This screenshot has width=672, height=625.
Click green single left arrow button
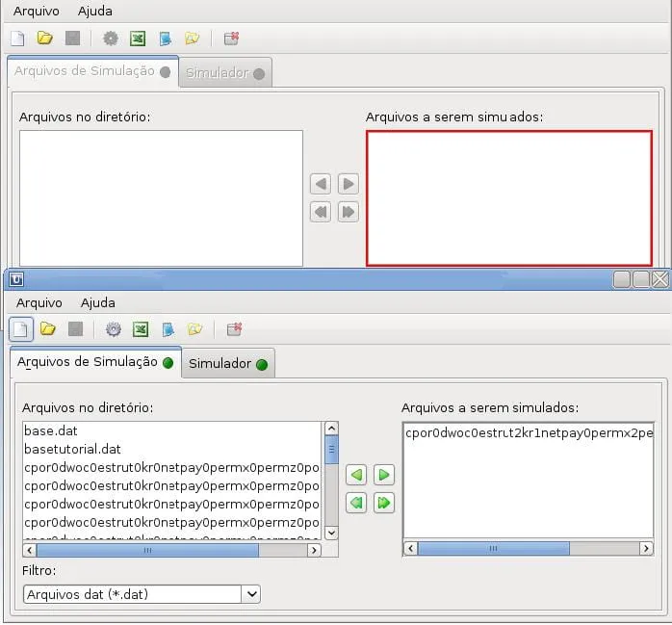tap(356, 475)
